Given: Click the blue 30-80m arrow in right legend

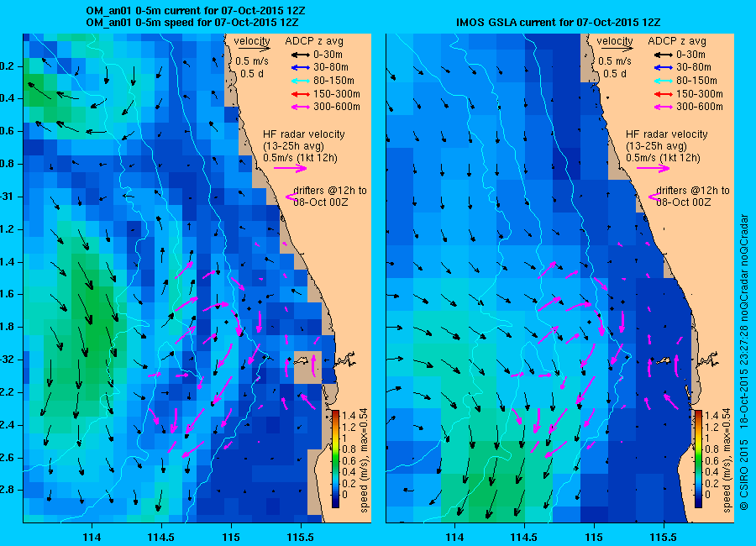Looking at the screenshot, I should point(664,67).
